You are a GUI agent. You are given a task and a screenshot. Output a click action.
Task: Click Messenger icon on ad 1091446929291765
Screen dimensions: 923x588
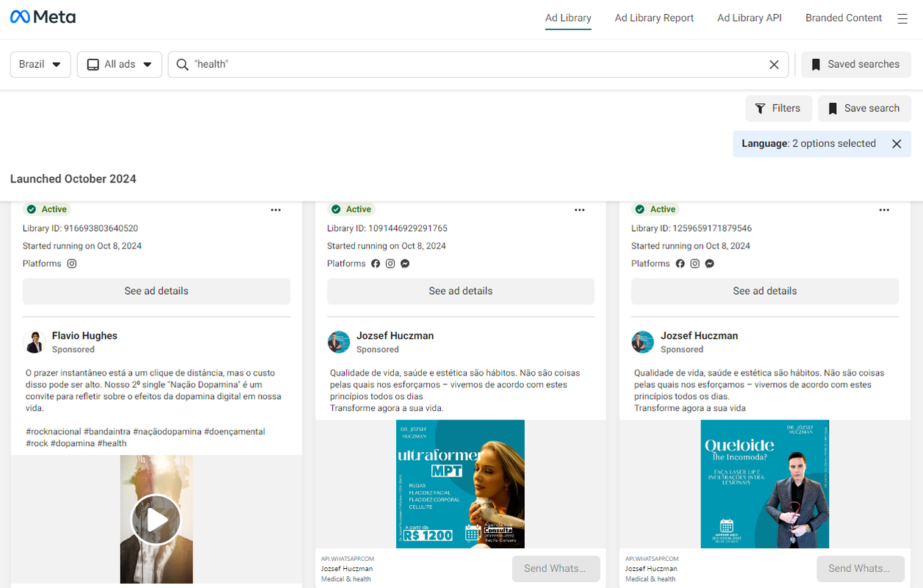(405, 263)
